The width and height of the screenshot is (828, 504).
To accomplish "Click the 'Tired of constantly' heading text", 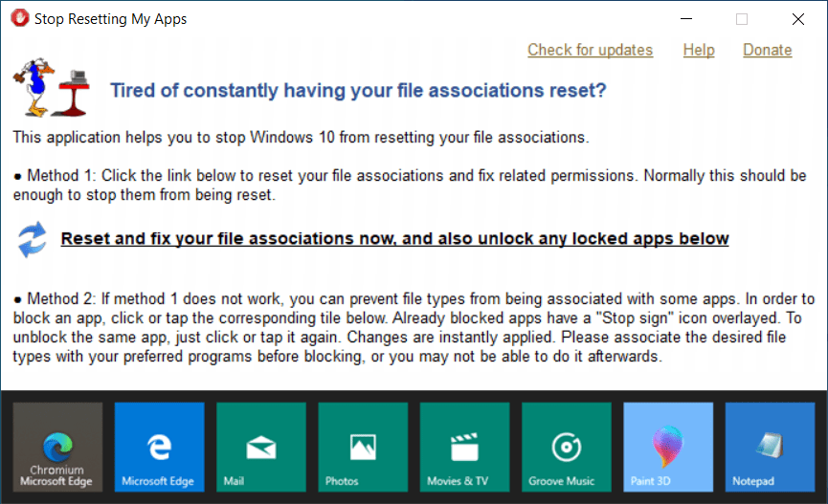I will [x=358, y=90].
